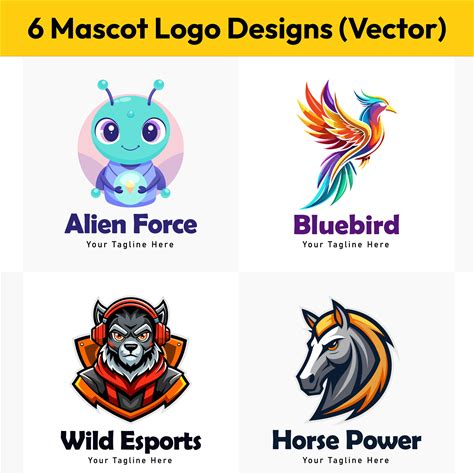Image resolution: width=474 pixels, height=474 pixels.
Task: Click the alien's left antenna ball
Action: pos(103,84)
